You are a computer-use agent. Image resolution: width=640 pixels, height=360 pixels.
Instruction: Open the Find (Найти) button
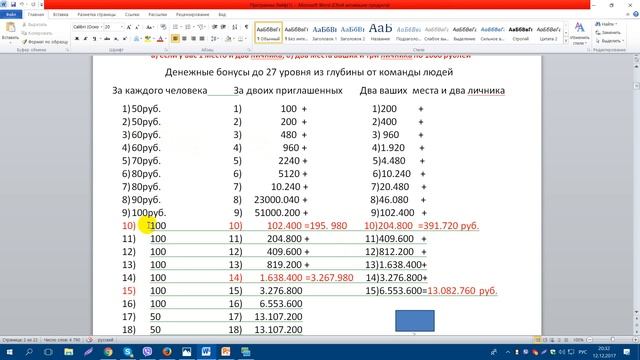point(607,24)
